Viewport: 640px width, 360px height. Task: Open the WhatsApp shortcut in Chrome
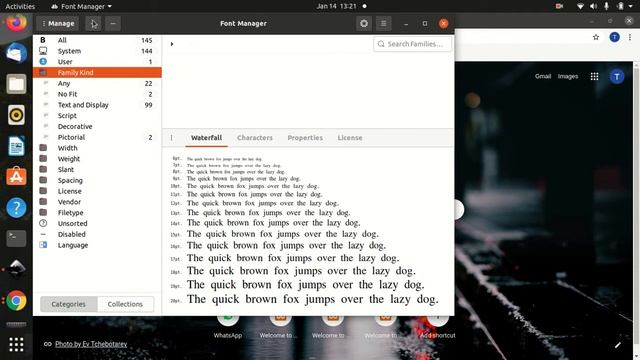[x=228, y=327]
